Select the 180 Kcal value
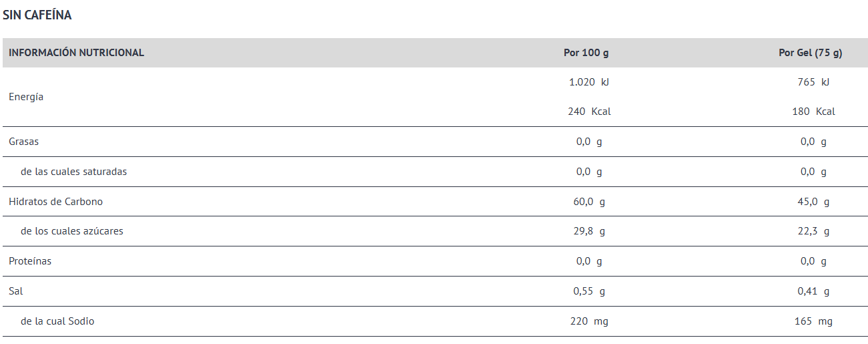 pyautogui.click(x=813, y=112)
